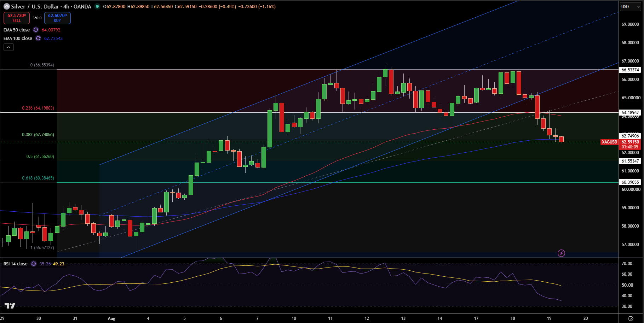Image resolution: width=644 pixels, height=323 pixels.
Task: Click the TradingView logo
Action: click(10, 306)
